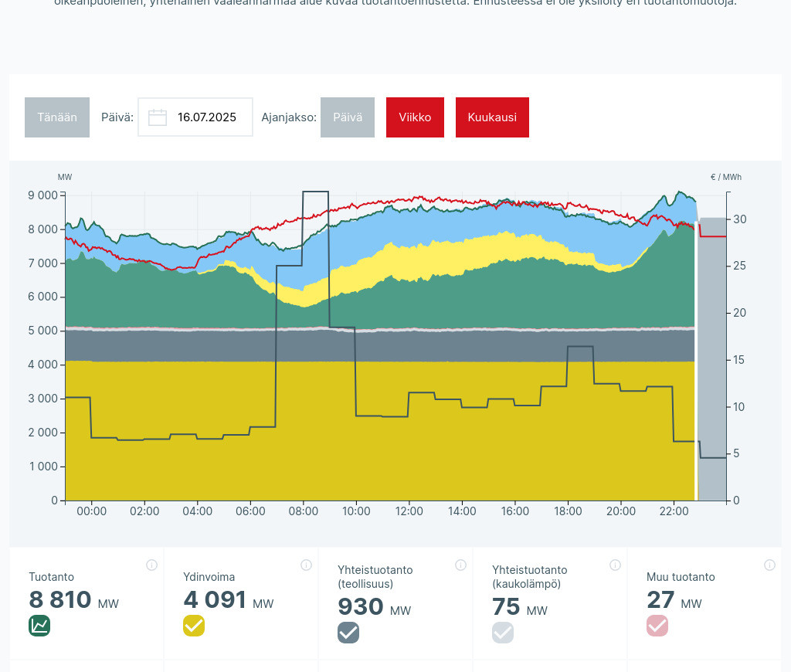Toggle Ydinvoima yellow checkbox
Viewport: 791px width, 672px height.
pyautogui.click(x=194, y=626)
